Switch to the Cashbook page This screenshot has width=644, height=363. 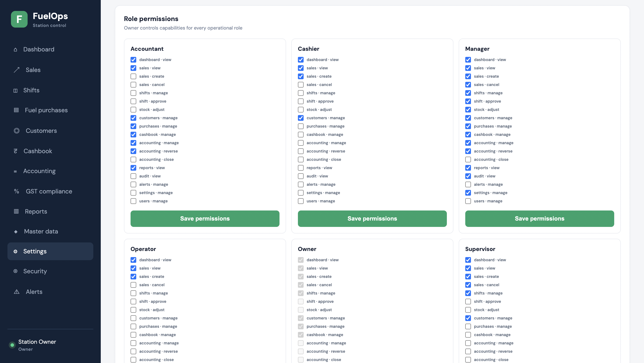coord(50,151)
